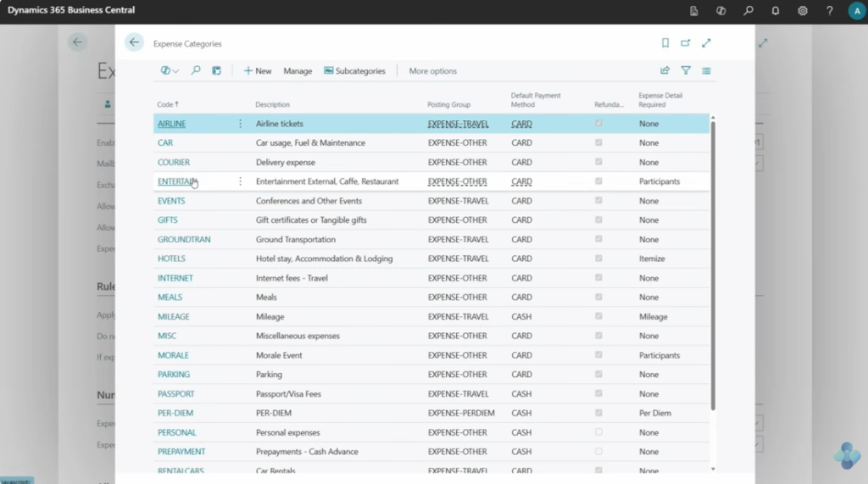Open the top bar search magnifier

click(x=748, y=10)
